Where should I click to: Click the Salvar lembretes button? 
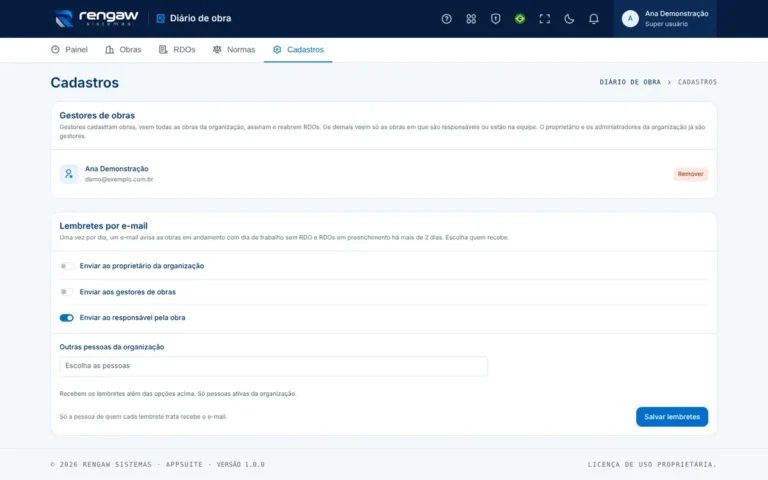[672, 417]
